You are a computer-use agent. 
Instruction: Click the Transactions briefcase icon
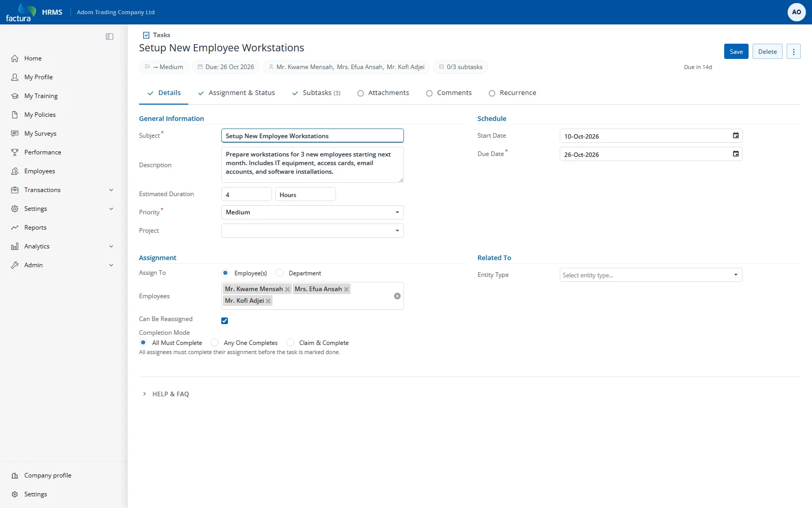(x=15, y=190)
